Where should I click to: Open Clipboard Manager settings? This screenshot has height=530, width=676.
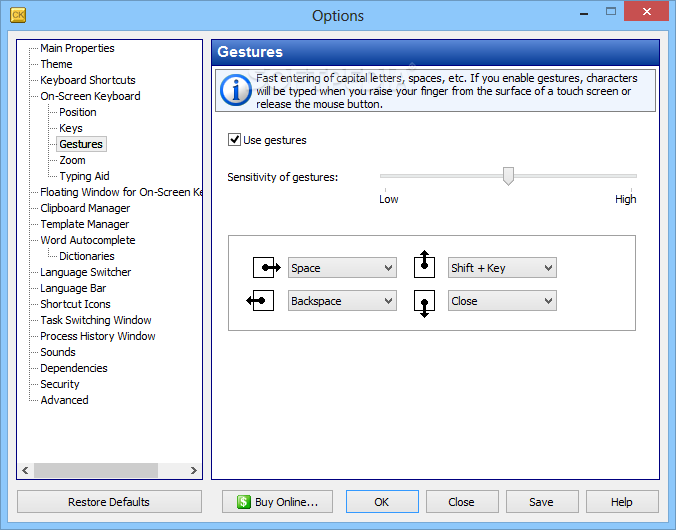85,208
